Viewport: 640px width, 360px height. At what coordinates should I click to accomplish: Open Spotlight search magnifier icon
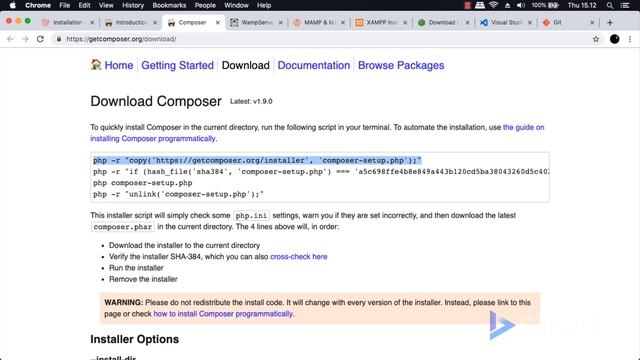pyautogui.click(x=610, y=5)
